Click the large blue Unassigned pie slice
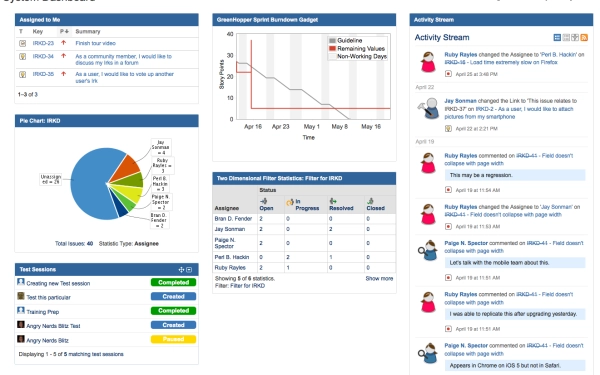600x375 pixels. coord(90,184)
